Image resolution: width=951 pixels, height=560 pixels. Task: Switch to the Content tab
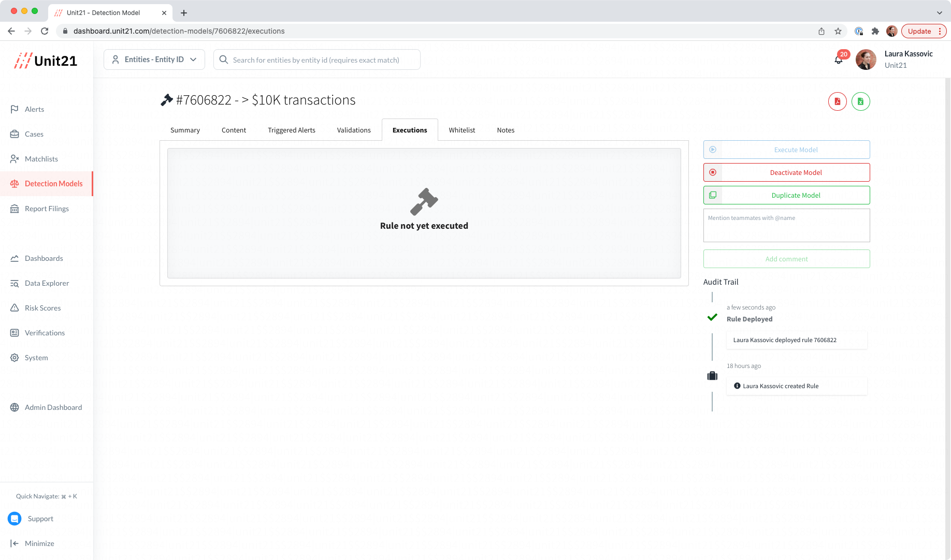(234, 130)
